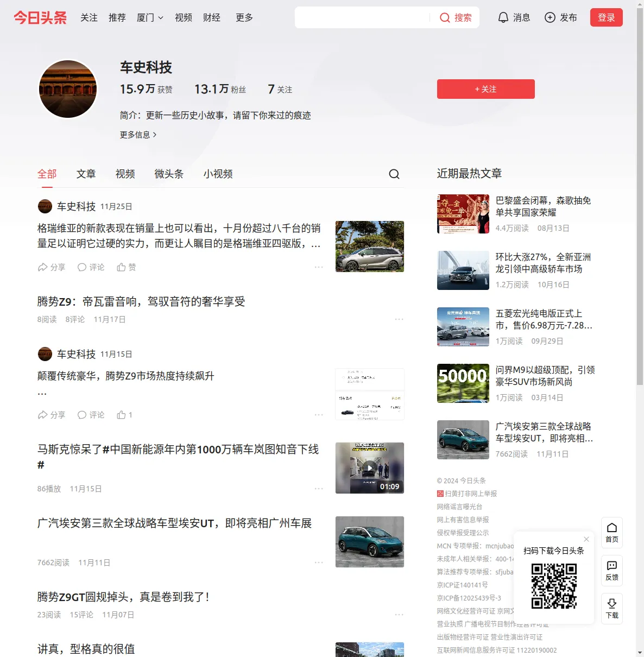This screenshot has width=644, height=657.
Task: Open the 50000 sidebar article thumbnail
Action: pyautogui.click(x=463, y=383)
